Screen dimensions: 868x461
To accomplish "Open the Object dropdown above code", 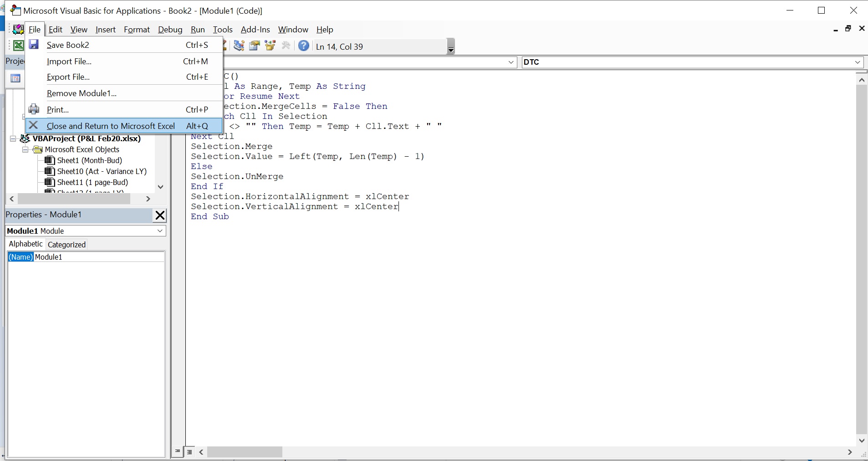I will (x=511, y=62).
